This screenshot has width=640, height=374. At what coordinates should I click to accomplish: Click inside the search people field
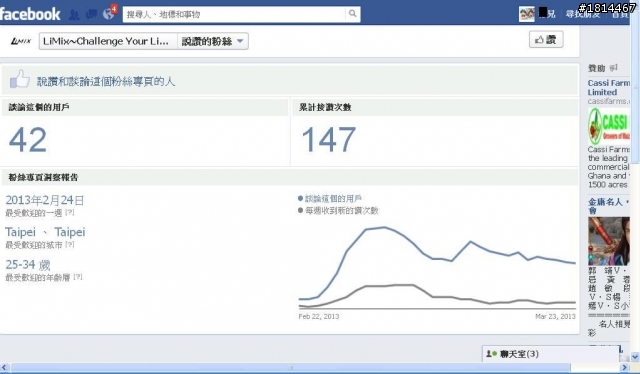234,14
